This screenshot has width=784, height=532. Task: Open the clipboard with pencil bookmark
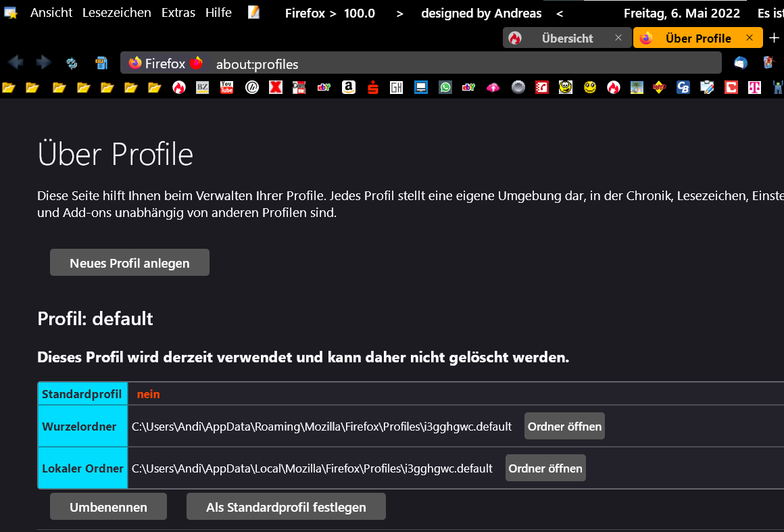tap(707, 87)
